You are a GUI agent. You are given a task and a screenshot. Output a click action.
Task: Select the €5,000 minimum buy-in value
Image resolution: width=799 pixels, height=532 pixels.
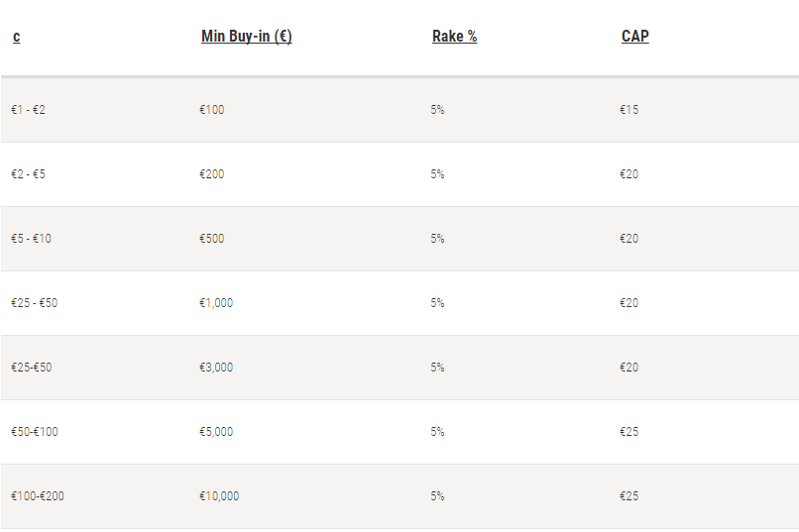coord(216,432)
